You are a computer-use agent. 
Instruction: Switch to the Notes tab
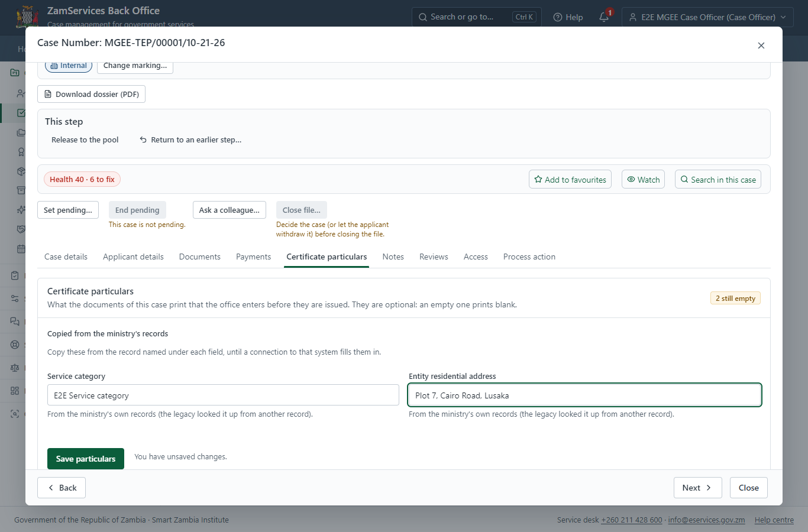pos(393,257)
